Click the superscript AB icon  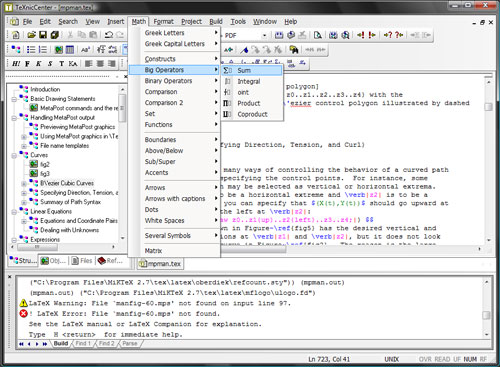tap(86, 50)
